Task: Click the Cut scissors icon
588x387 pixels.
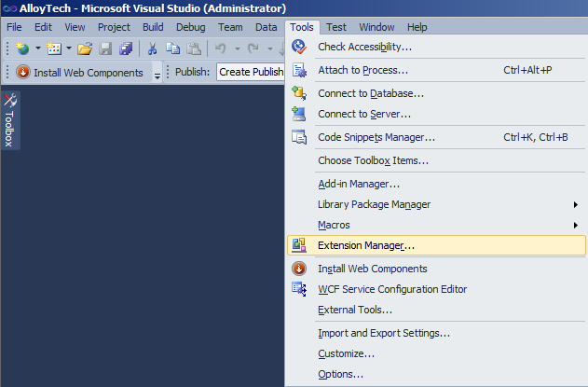Action: (x=153, y=48)
